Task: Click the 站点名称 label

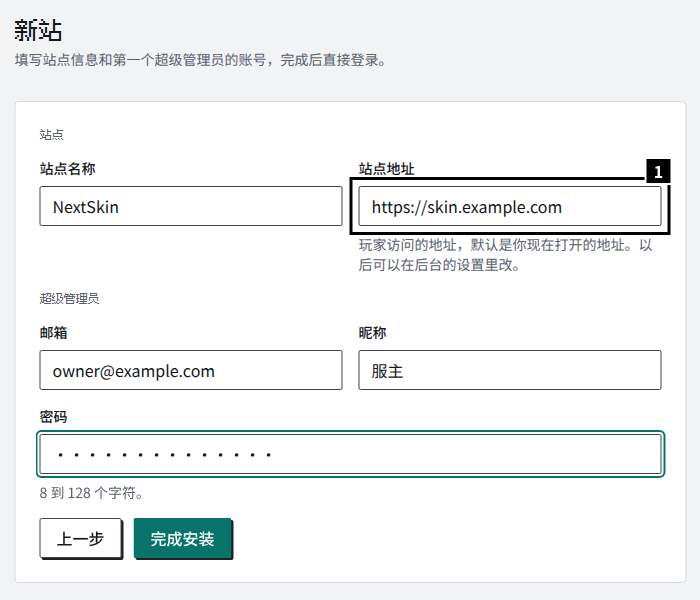Action: [x=67, y=169]
